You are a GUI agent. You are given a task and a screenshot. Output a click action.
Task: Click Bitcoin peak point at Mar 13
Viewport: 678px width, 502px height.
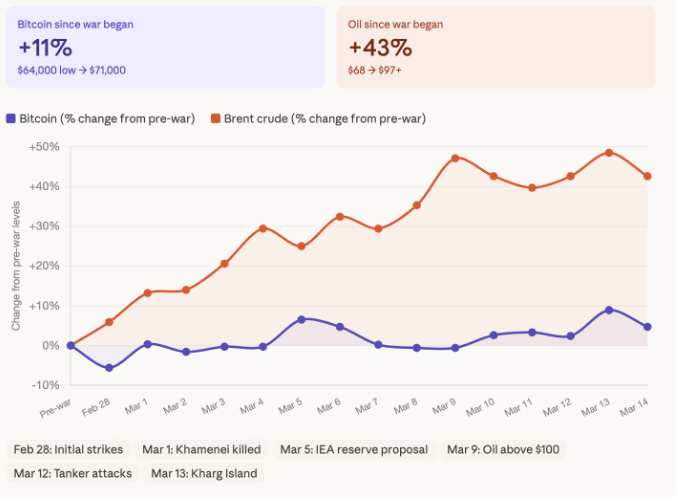tap(609, 310)
